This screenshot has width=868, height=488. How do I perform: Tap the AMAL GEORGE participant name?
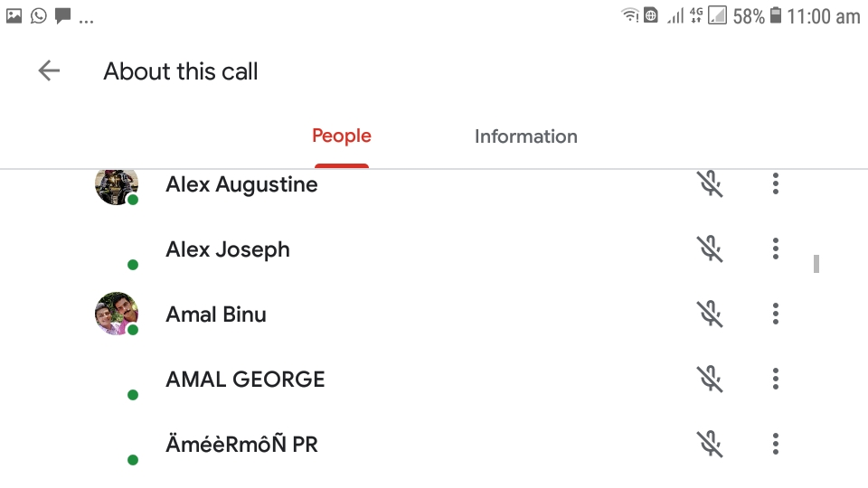[245, 380]
